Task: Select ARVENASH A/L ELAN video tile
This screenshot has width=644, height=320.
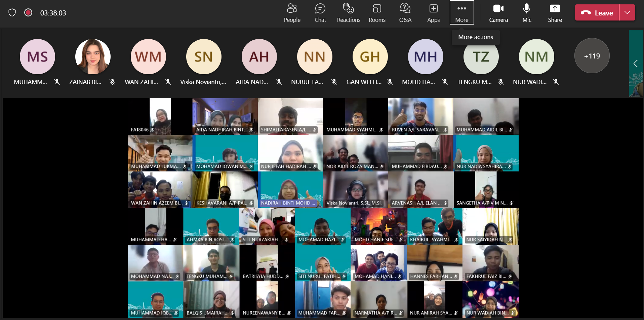Action: [420, 190]
